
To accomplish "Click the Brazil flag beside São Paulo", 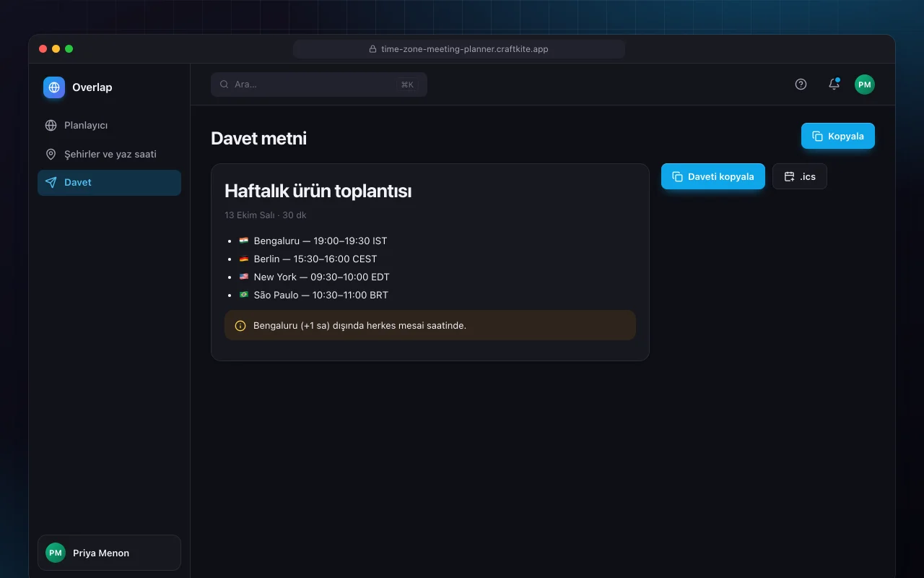I will coord(244,295).
